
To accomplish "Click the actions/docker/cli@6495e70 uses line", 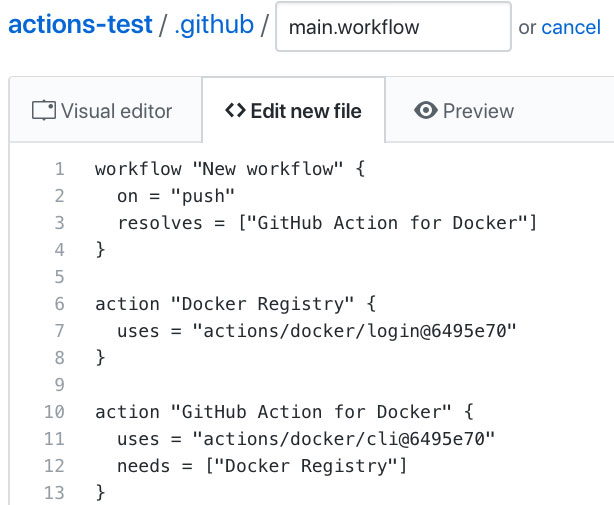I will pyautogui.click(x=306, y=439).
